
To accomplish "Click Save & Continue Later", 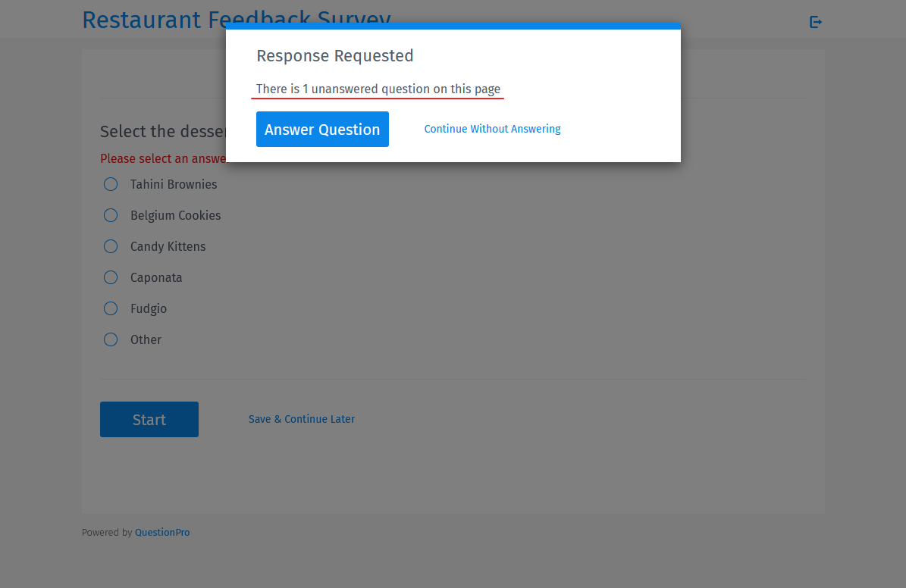I will point(301,419).
